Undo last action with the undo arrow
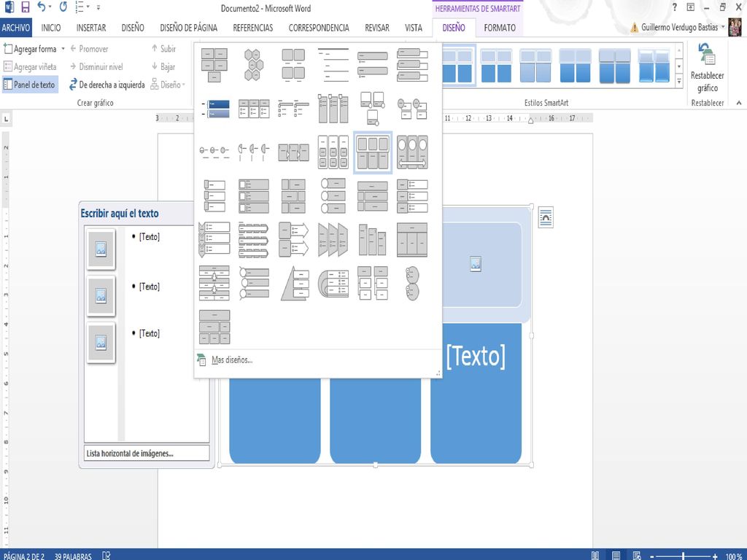Viewport: 747px width, 560px height. pos(42,7)
